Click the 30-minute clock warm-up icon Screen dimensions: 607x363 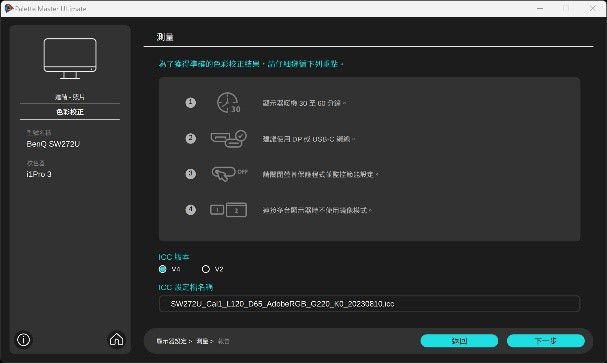228,103
